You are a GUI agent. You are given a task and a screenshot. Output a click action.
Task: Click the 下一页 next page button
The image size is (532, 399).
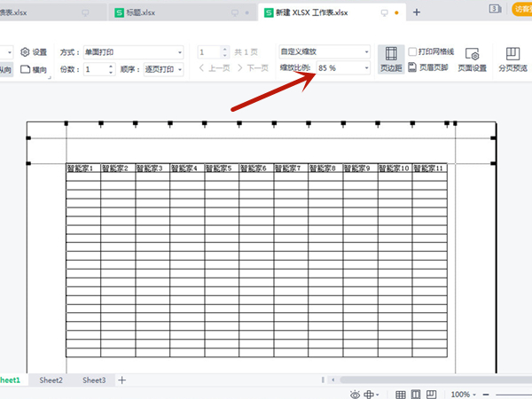click(x=253, y=68)
